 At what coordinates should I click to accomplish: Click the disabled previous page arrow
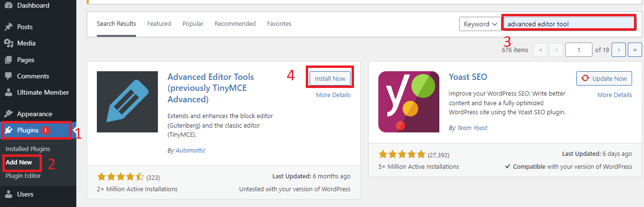[556, 49]
